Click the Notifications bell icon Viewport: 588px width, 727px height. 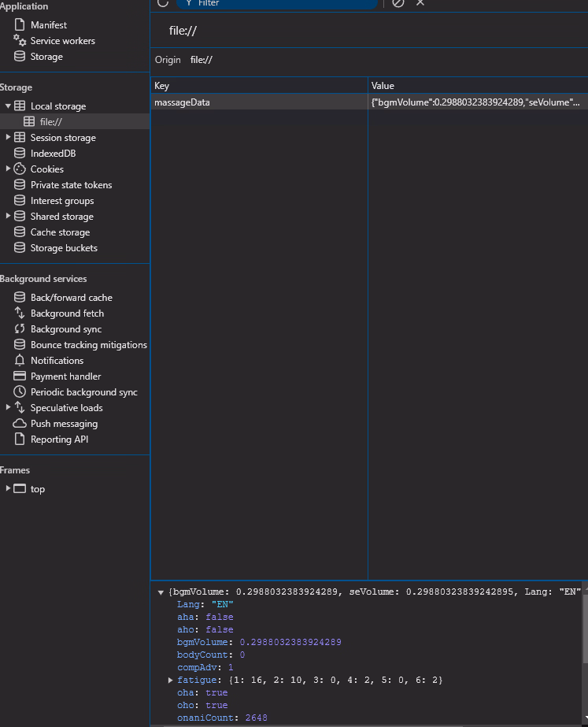[20, 360]
